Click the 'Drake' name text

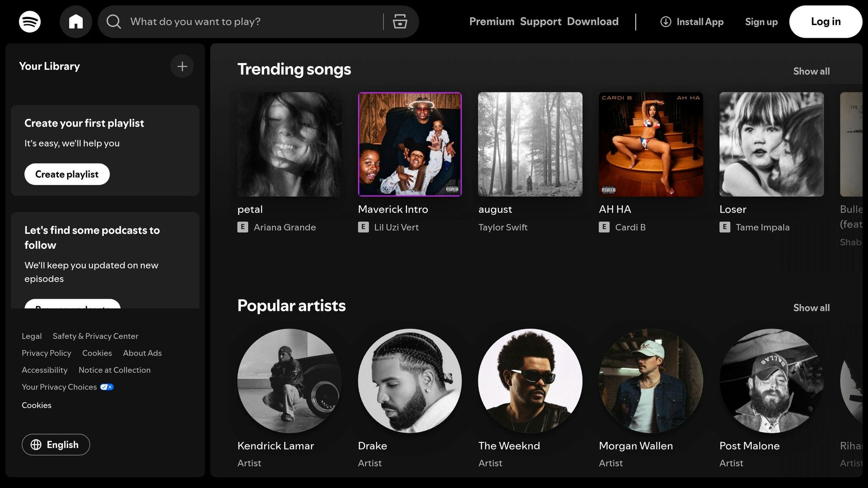[x=373, y=446]
